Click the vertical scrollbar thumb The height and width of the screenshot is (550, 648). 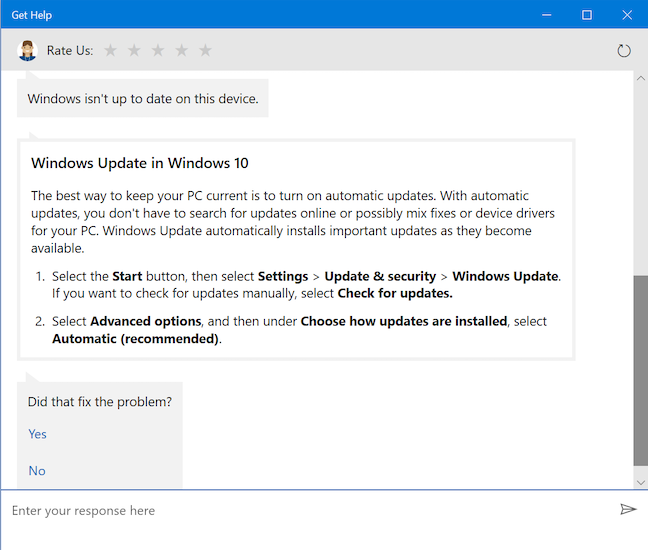tap(641, 370)
